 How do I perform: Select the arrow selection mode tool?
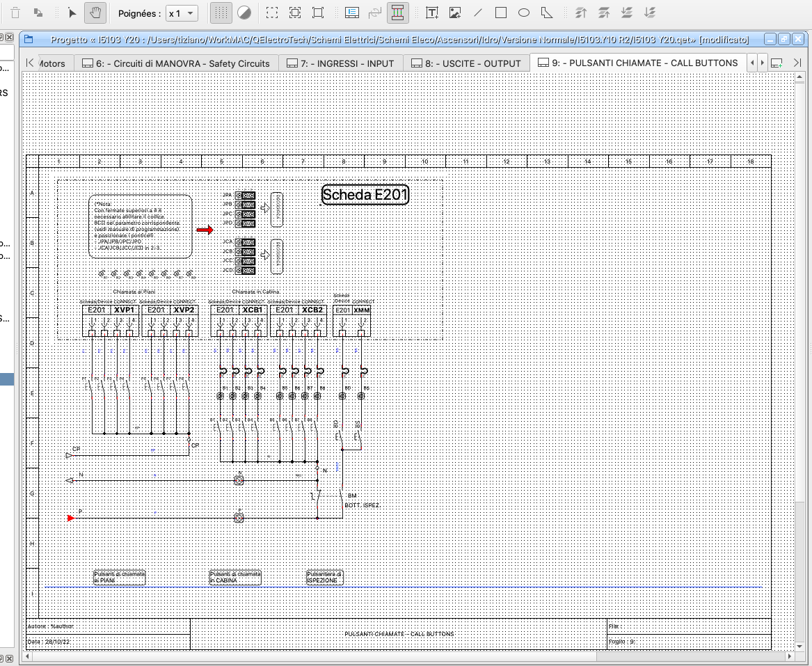(72, 13)
